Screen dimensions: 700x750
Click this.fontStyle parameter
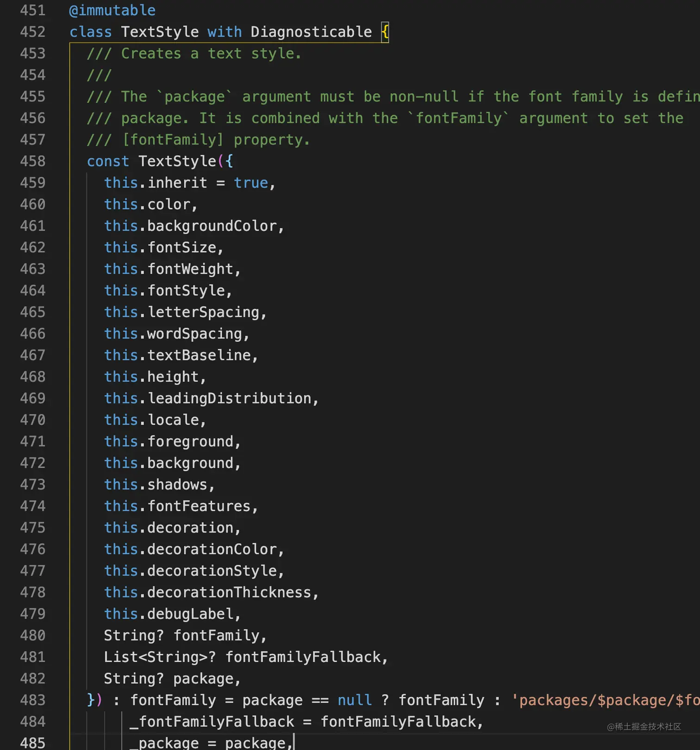[x=164, y=291]
